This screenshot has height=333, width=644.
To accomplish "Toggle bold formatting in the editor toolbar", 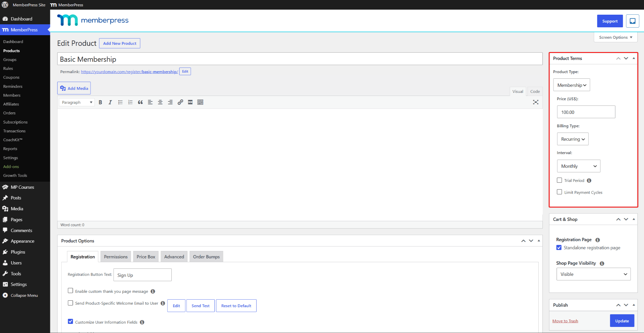I will [100, 102].
